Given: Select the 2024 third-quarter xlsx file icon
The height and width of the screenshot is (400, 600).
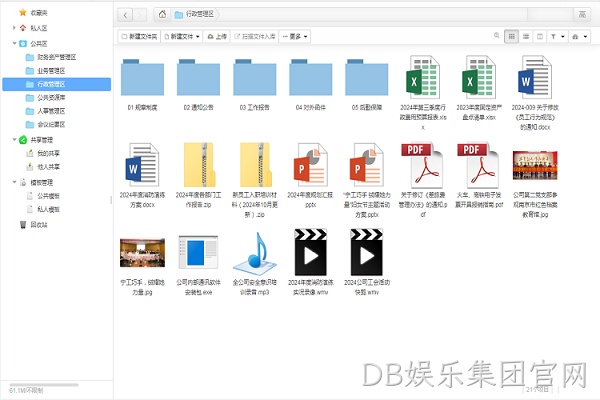Looking at the screenshot, I should [423, 77].
